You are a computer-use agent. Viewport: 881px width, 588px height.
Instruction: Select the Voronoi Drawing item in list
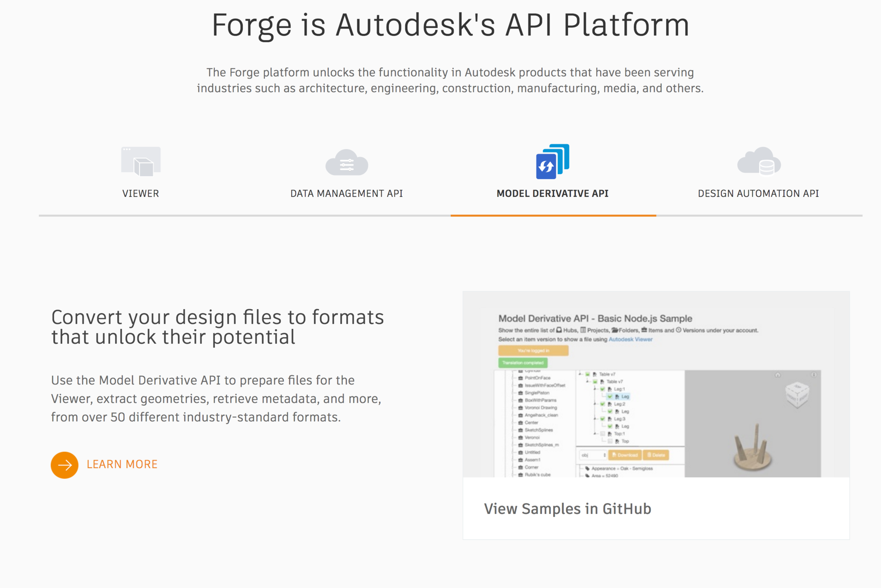click(541, 408)
